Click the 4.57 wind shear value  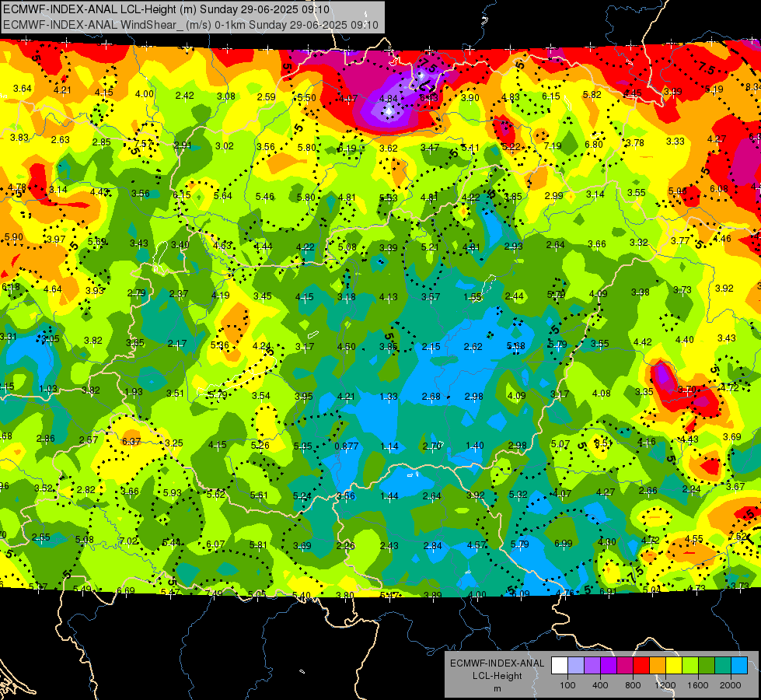(x=476, y=545)
